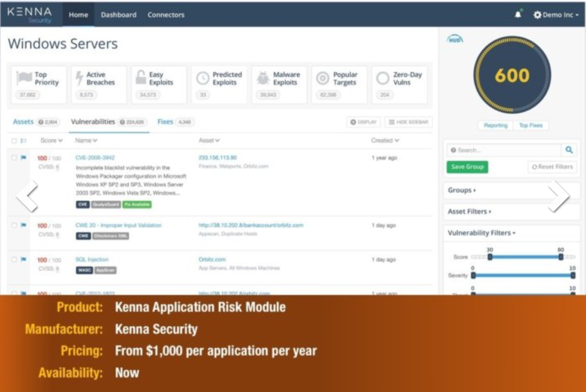Open the Orbitz.com asset link

pos(212,259)
